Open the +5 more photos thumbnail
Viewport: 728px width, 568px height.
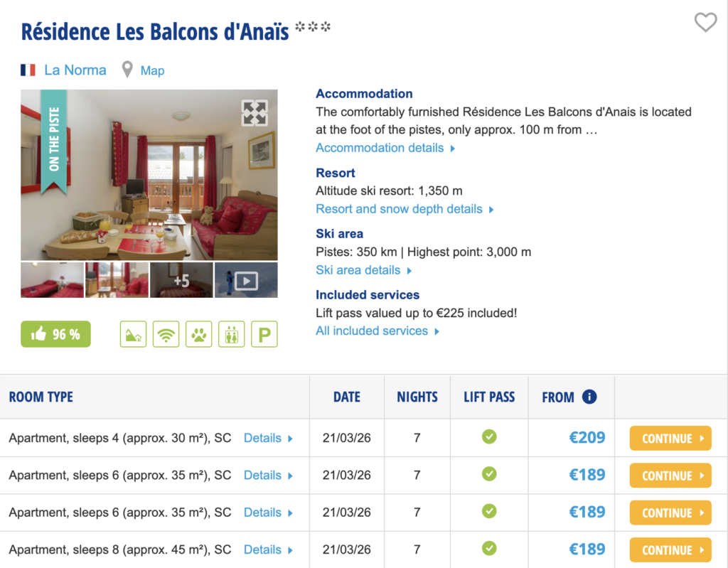click(181, 280)
